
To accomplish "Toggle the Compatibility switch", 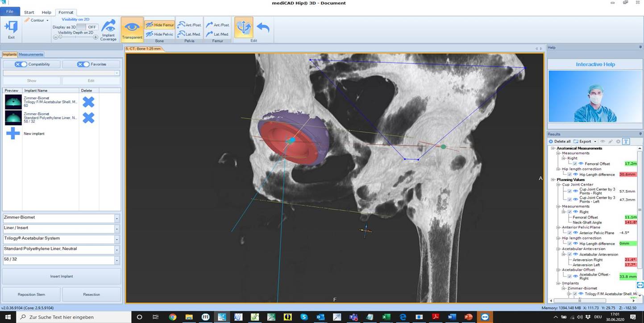I will click(x=21, y=64).
